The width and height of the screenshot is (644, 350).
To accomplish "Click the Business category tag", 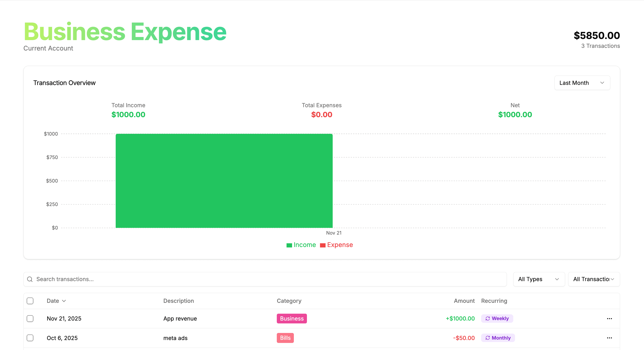I will click(x=291, y=319).
